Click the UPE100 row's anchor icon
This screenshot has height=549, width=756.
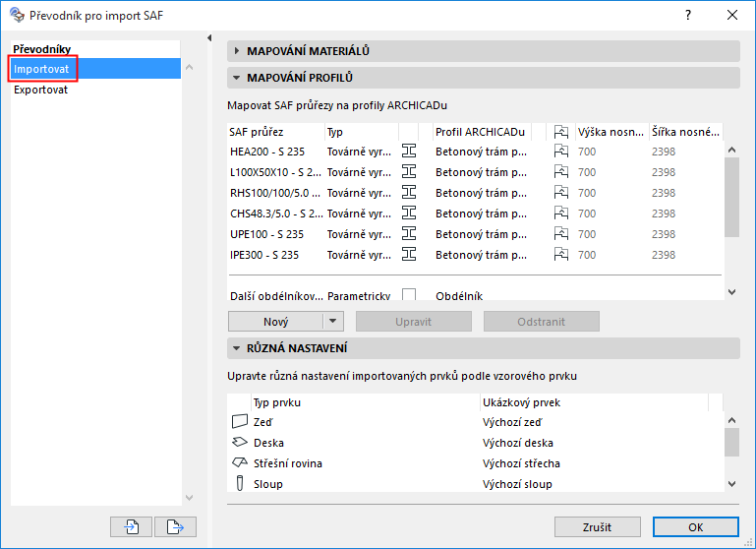[561, 234]
